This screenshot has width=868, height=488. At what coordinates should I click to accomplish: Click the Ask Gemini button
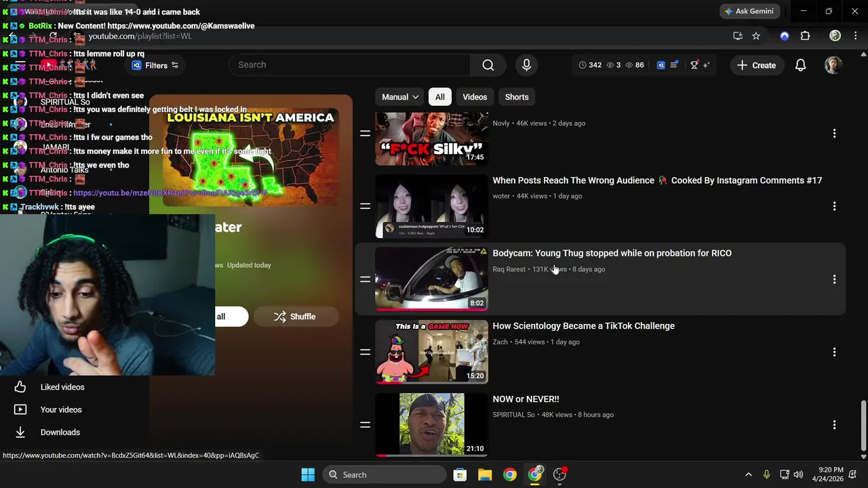pos(749,12)
